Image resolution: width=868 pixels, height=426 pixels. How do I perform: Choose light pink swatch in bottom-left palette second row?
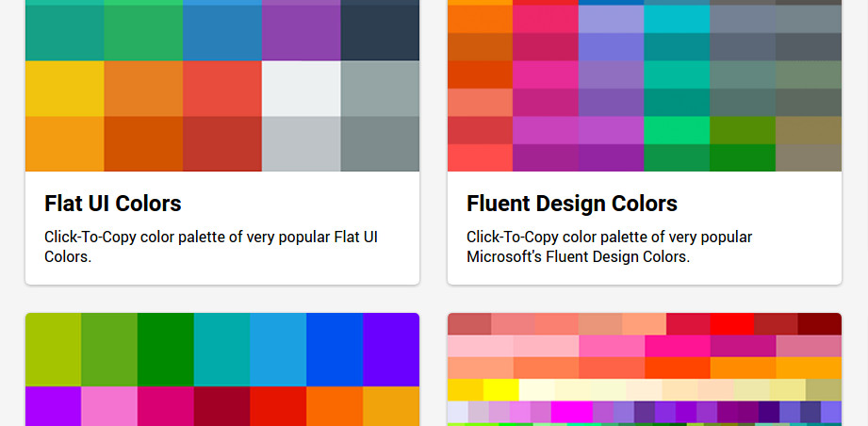(x=109, y=406)
